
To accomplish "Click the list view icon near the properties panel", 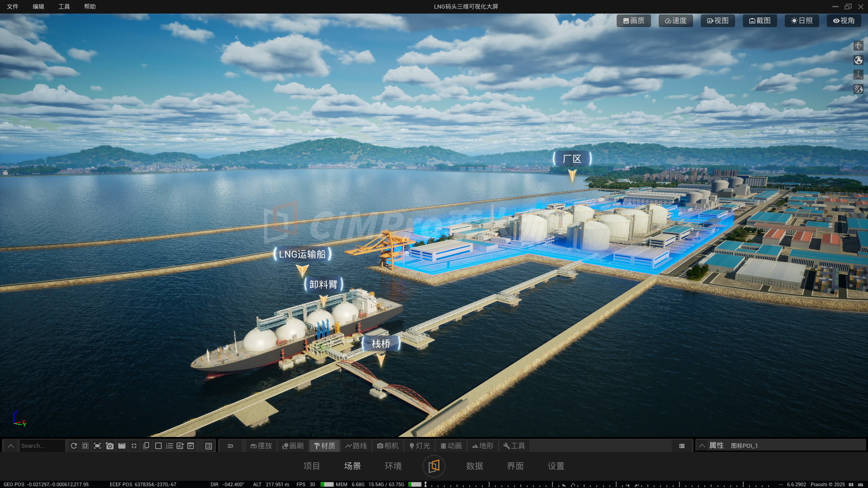I will coord(682,446).
